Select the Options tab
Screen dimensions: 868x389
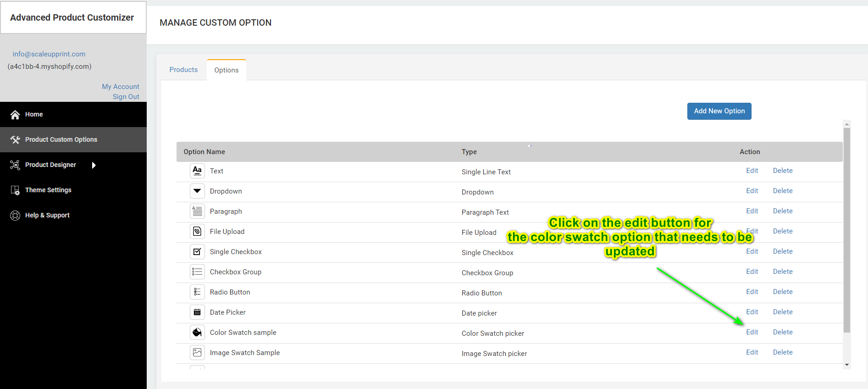coord(227,70)
